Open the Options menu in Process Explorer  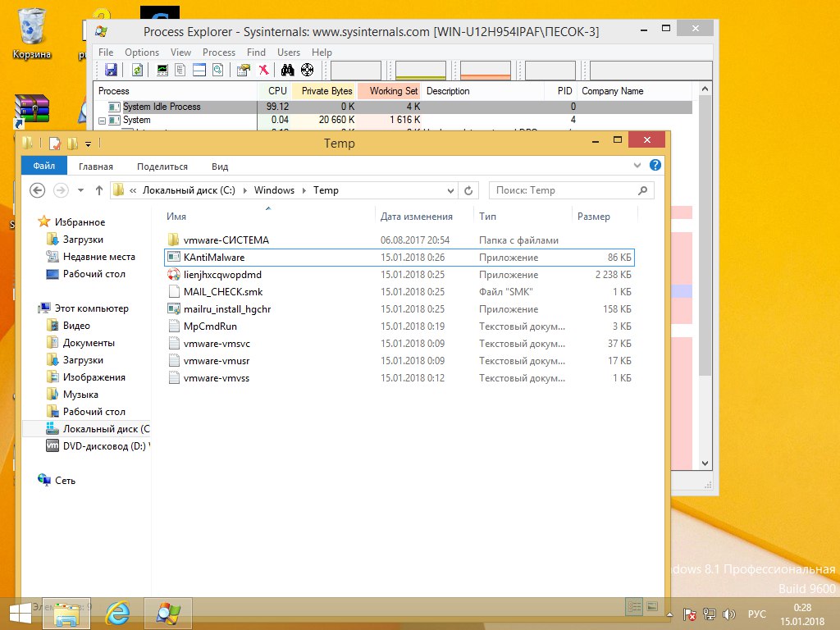click(x=142, y=52)
